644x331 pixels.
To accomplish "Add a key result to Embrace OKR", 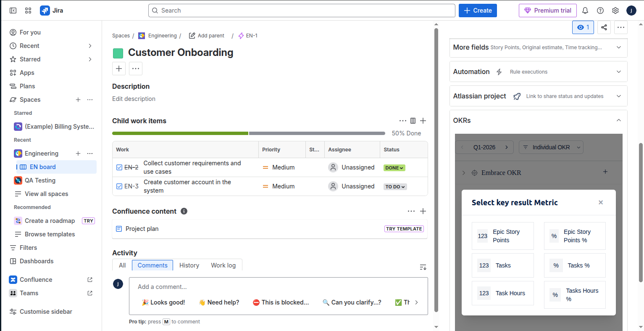I will pos(605,172).
